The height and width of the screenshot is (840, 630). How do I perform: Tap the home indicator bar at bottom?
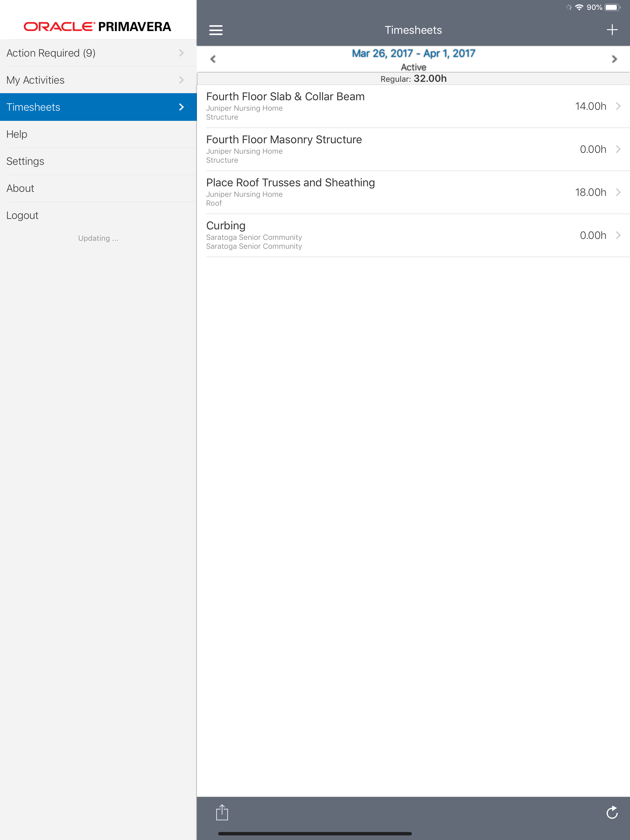(x=315, y=834)
